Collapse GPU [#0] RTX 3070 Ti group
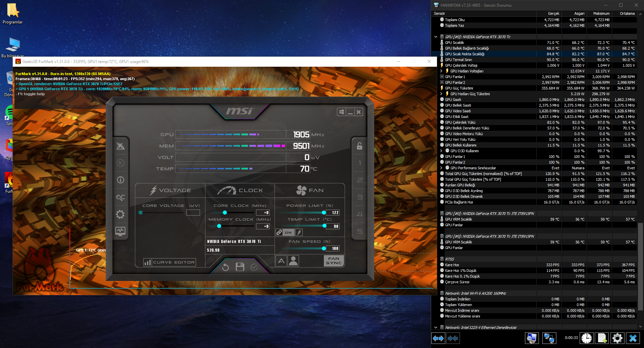This screenshot has height=348, width=644. coord(436,37)
